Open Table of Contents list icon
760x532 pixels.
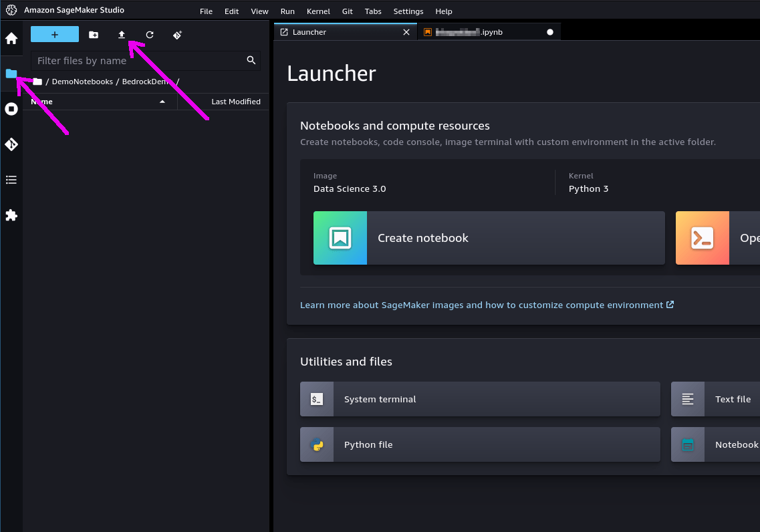coord(11,180)
